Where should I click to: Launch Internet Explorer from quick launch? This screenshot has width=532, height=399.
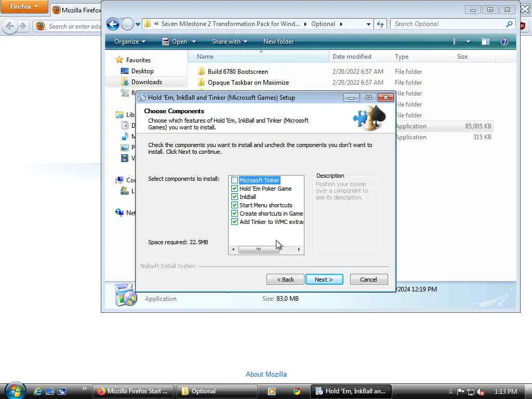click(37, 391)
